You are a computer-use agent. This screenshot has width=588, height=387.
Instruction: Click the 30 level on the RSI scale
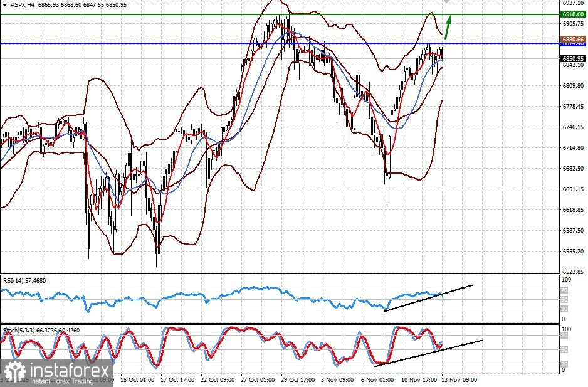[564, 309]
